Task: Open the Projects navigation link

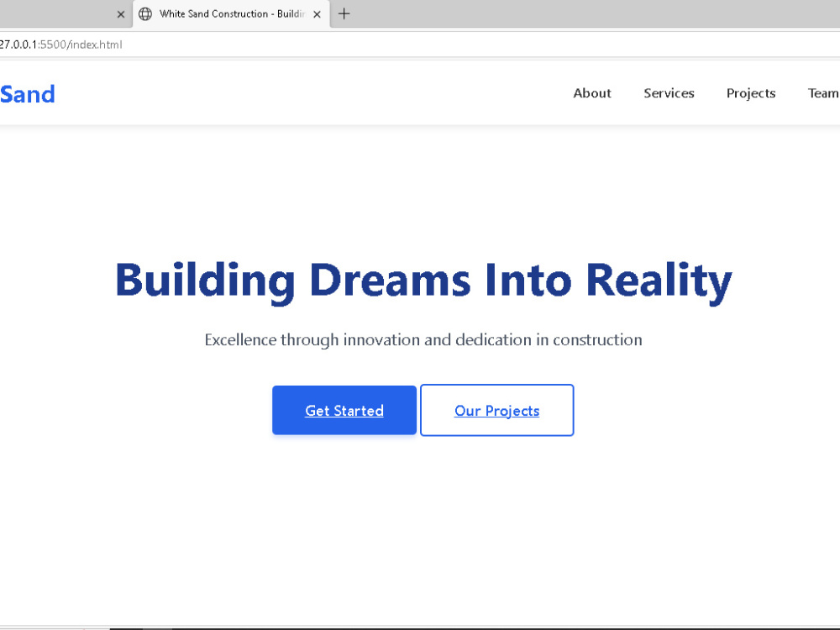Action: [750, 93]
